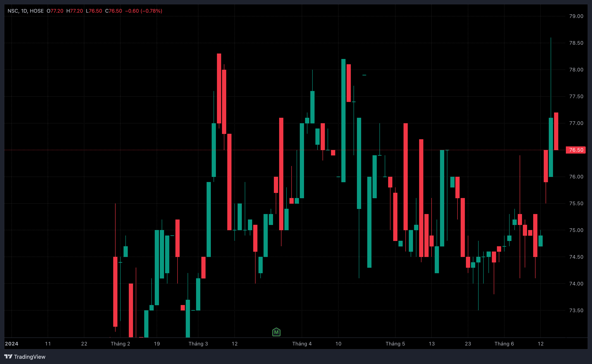Screen dimensions: 592x364
Task: Click the change value −0.60 (−0.78%)
Action: coord(144,11)
